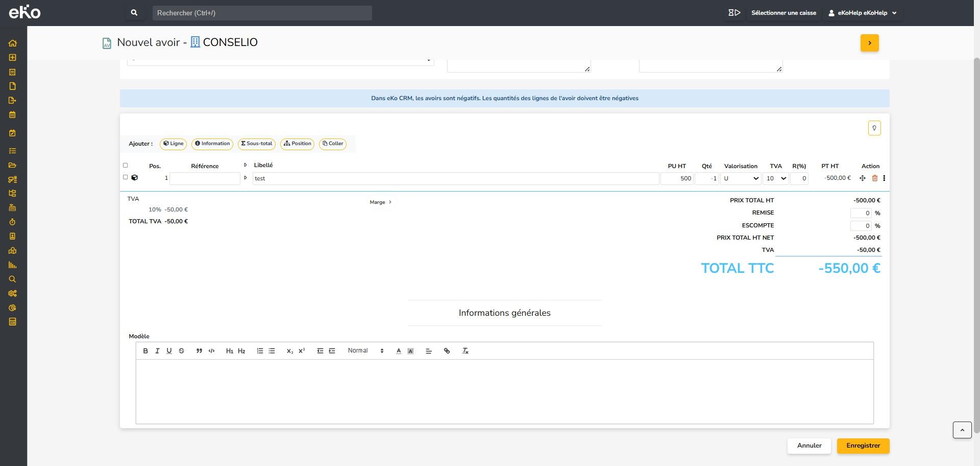Open the text color picker in editor
Screen dimensions: 980x466
point(398,351)
